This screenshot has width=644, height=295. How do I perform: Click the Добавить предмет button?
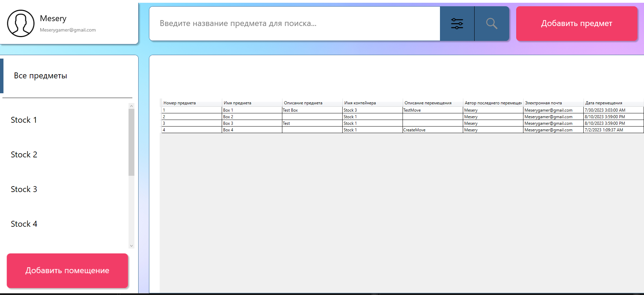[576, 24]
